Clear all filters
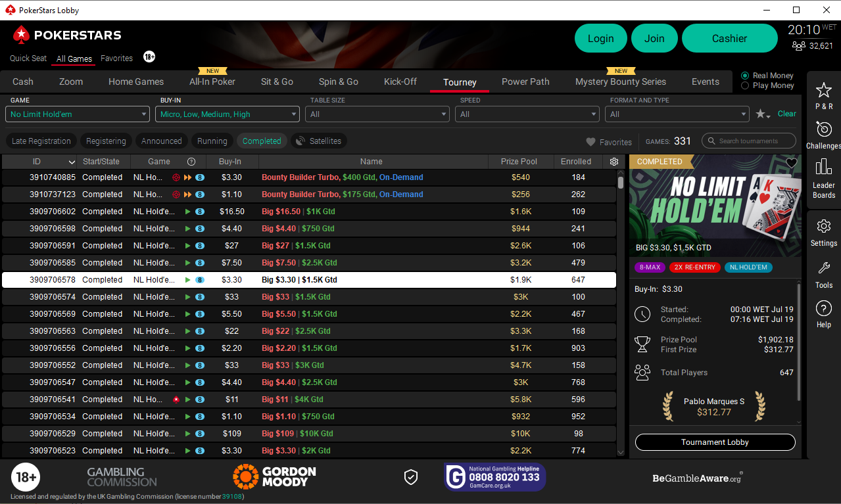Image resolution: width=841 pixels, height=504 pixels. pyautogui.click(x=787, y=114)
